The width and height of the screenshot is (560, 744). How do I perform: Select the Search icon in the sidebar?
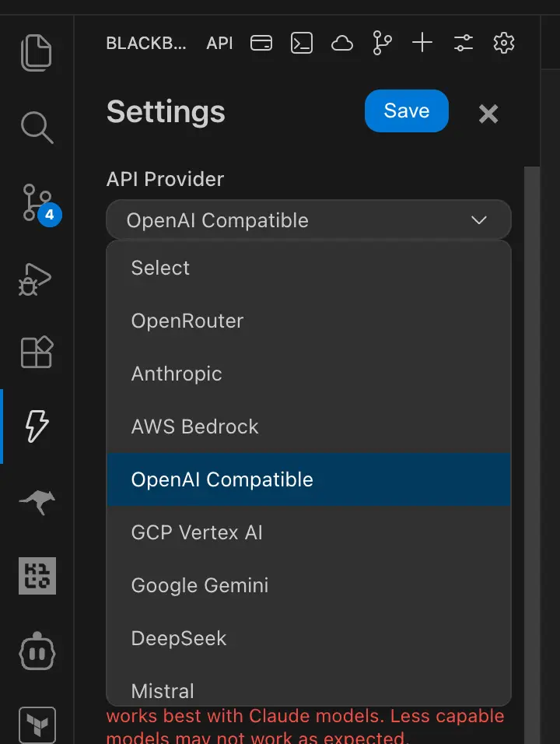click(x=37, y=128)
